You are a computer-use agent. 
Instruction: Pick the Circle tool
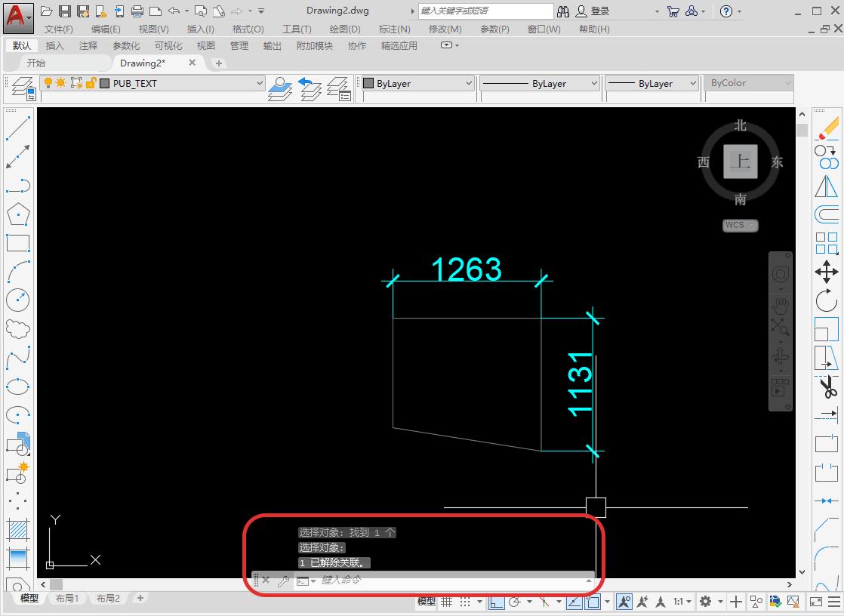pos(17,300)
